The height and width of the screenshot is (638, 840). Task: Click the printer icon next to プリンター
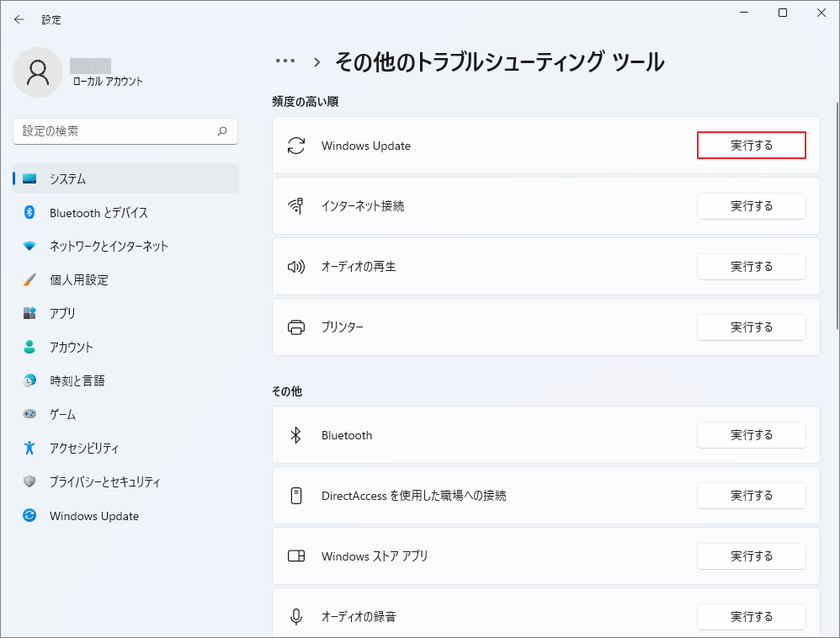296,327
